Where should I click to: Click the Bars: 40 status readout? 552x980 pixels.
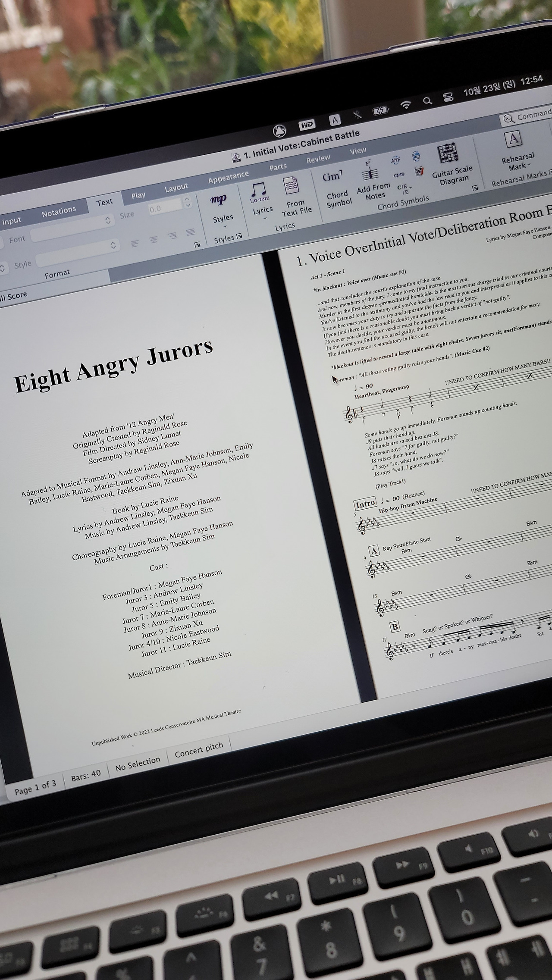(x=86, y=776)
